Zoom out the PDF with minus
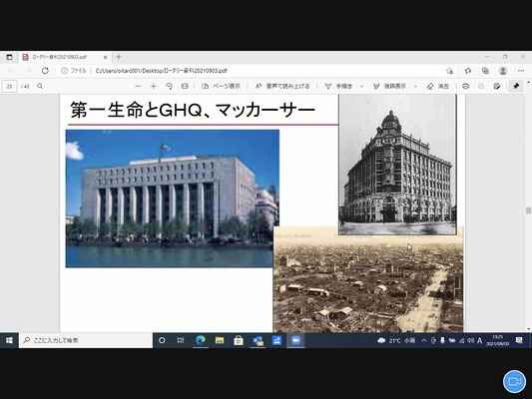The height and width of the screenshot is (399, 532). (x=138, y=86)
